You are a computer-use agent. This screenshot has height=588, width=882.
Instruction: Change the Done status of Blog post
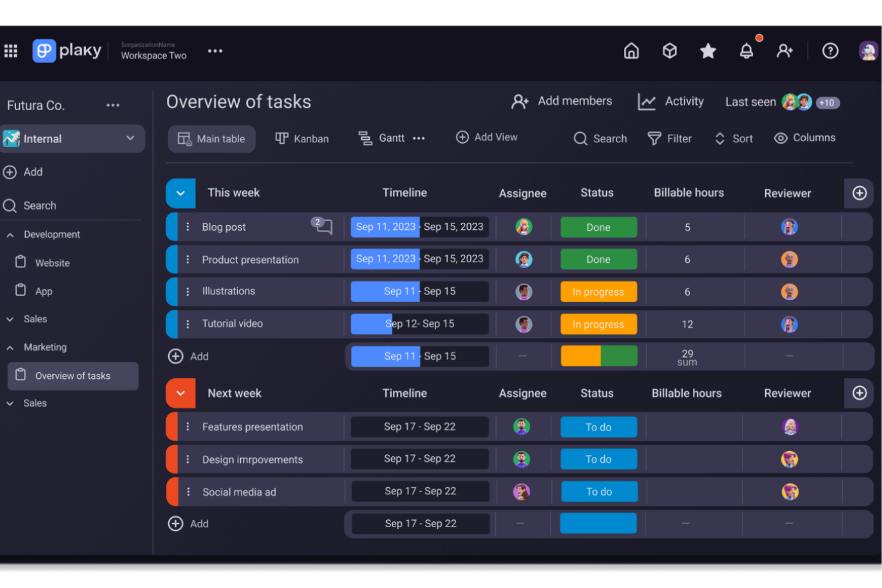click(598, 227)
